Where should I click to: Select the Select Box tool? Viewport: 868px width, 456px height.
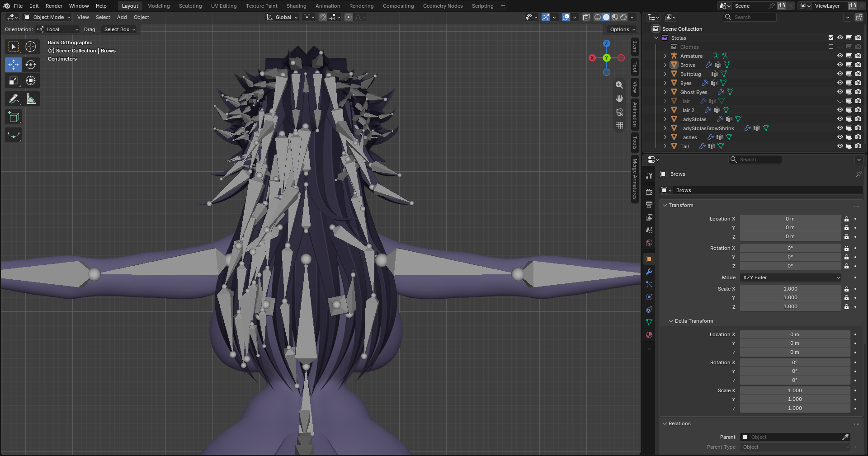point(14,47)
